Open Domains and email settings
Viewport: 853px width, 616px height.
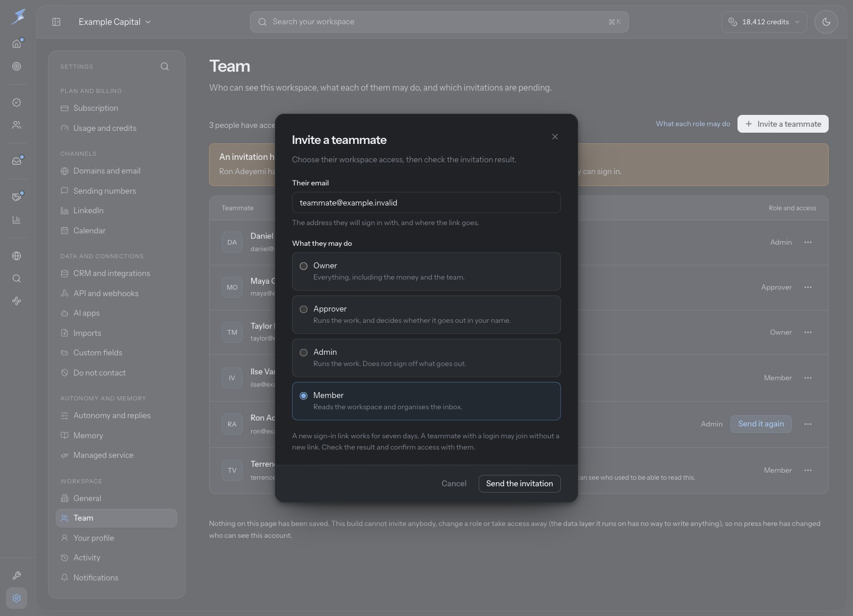(x=116, y=171)
